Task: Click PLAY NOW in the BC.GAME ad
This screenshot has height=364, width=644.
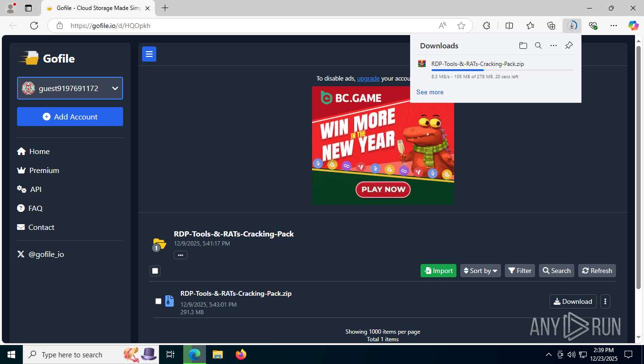Action: coord(383,189)
